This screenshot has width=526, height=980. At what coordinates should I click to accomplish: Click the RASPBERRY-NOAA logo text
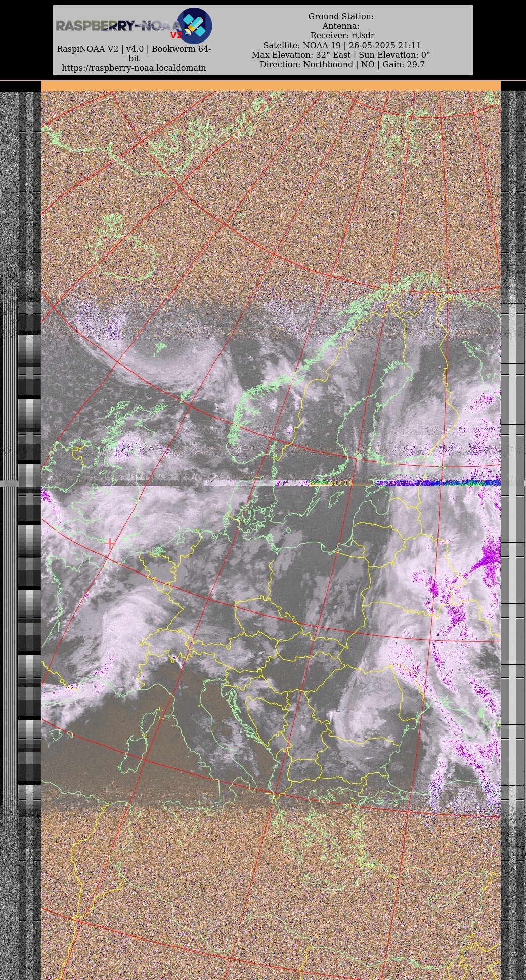coord(118,26)
